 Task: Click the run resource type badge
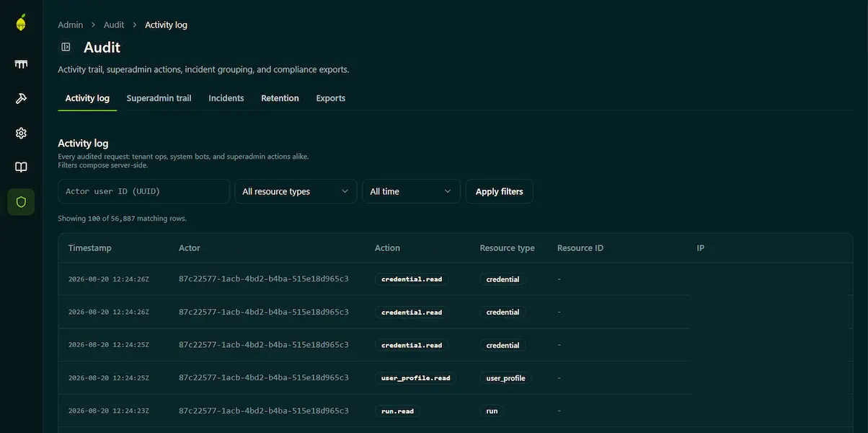click(x=492, y=411)
